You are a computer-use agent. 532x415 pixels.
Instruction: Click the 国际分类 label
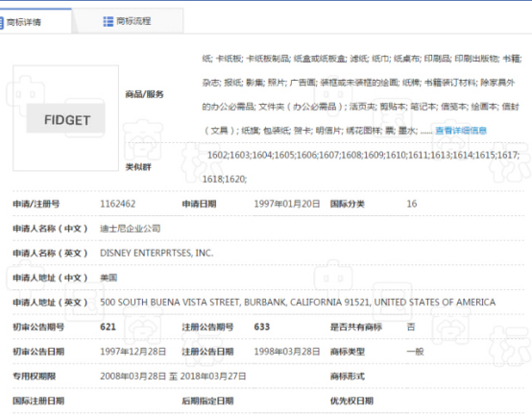(x=348, y=204)
